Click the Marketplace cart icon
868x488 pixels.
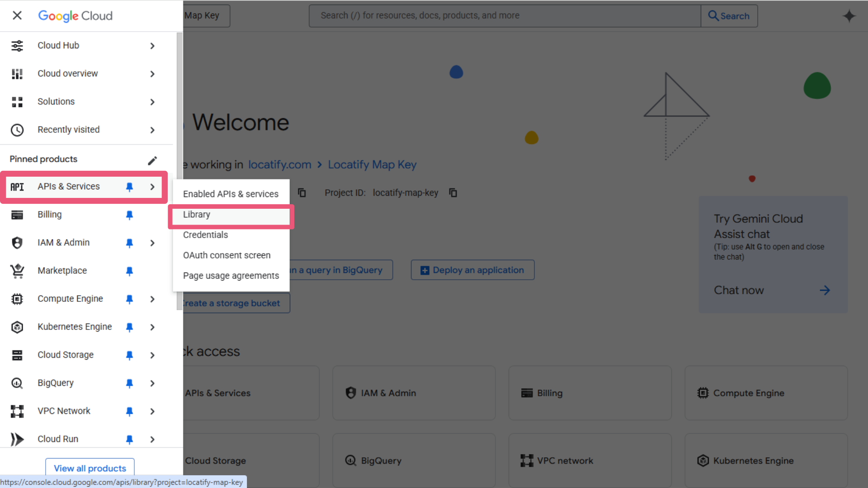17,271
